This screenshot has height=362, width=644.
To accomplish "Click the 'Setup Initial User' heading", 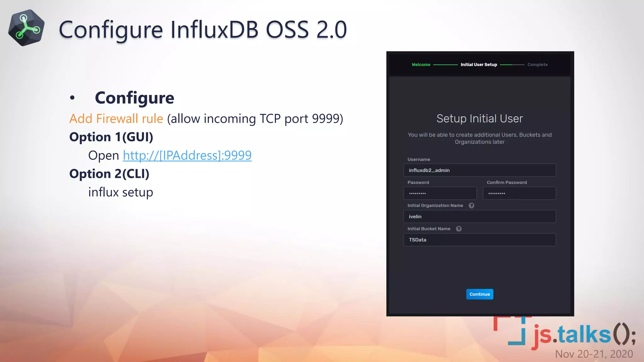I will (x=480, y=119).
